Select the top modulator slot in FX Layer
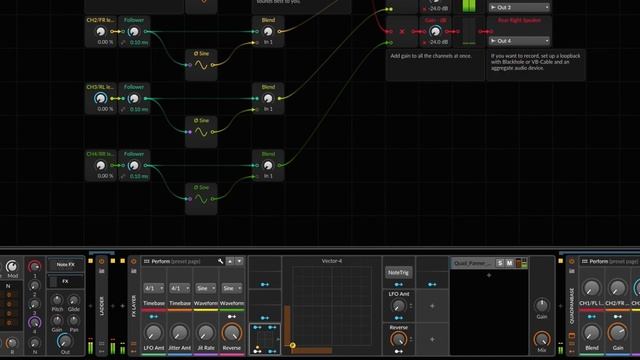The height and width of the screenshot is (360, 640). click(265, 273)
